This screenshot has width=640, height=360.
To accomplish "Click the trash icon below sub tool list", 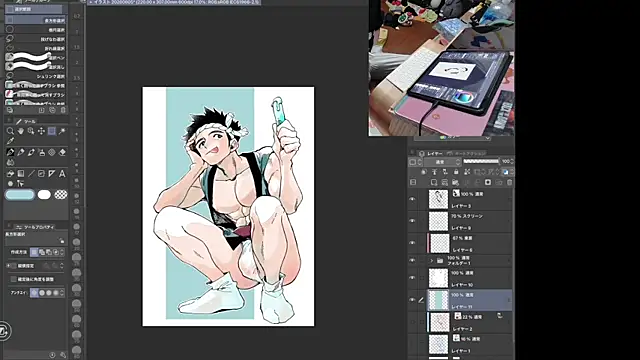I will click(63, 110).
